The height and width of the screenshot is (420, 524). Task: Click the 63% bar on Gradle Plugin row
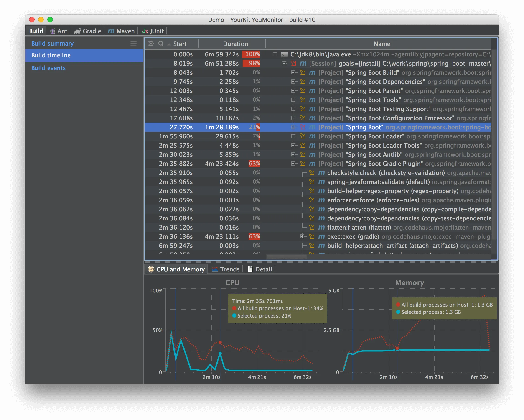point(254,164)
